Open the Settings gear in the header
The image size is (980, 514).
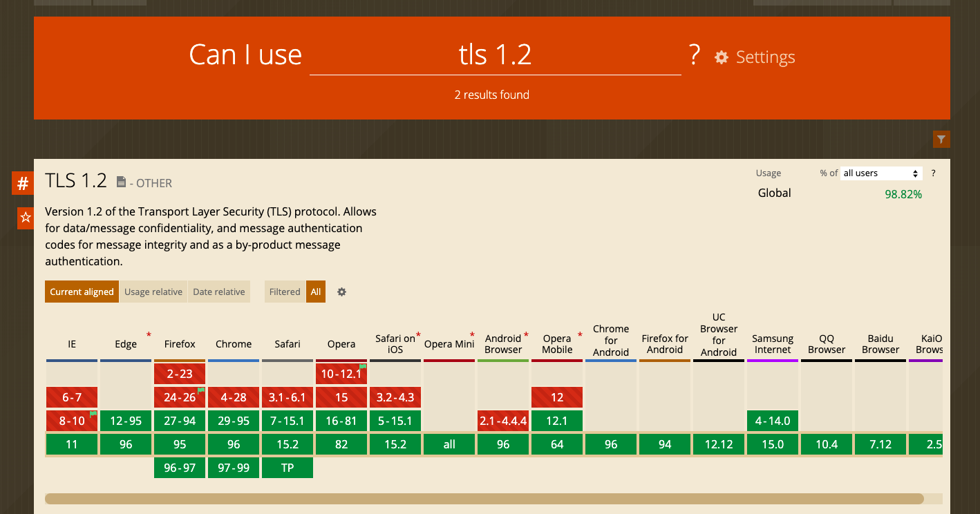click(722, 57)
